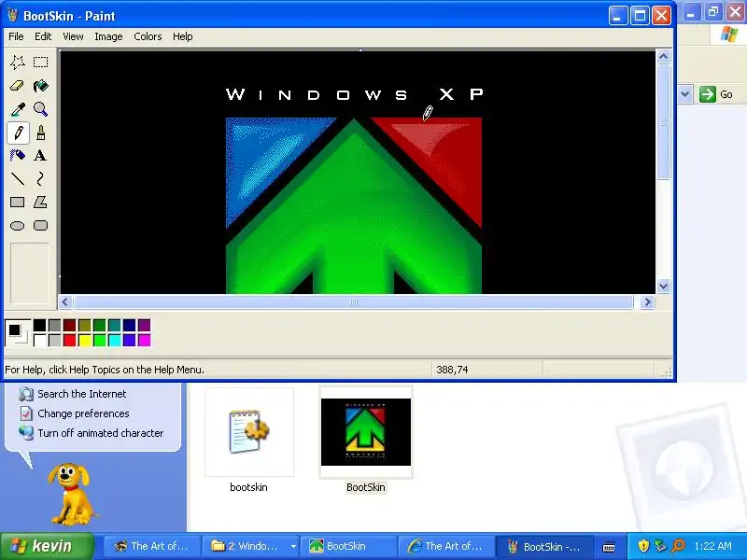
Task: Click Search the Internet link
Action: point(82,394)
